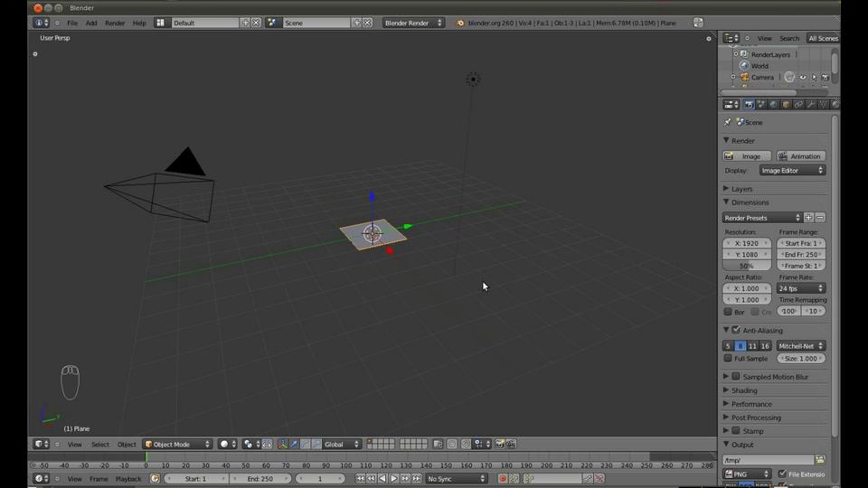Screen dimensions: 868x488
Task: Enable the Border render checkbox
Action: click(x=728, y=312)
